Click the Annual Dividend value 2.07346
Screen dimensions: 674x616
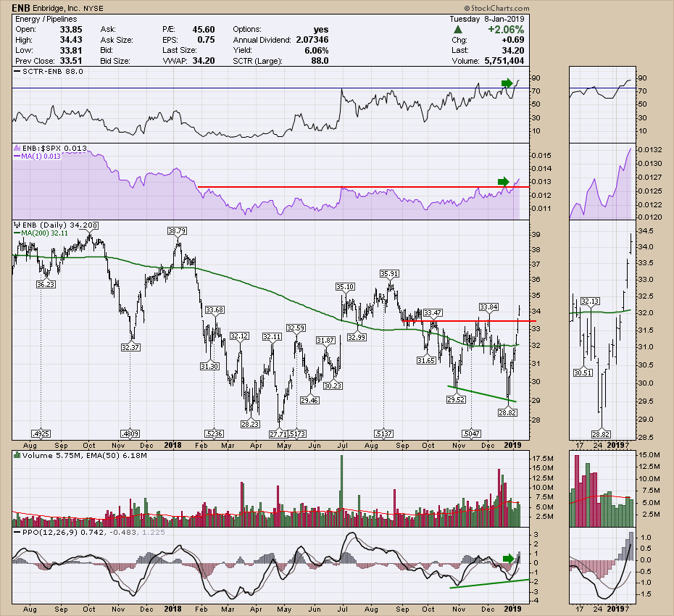pyautogui.click(x=312, y=40)
